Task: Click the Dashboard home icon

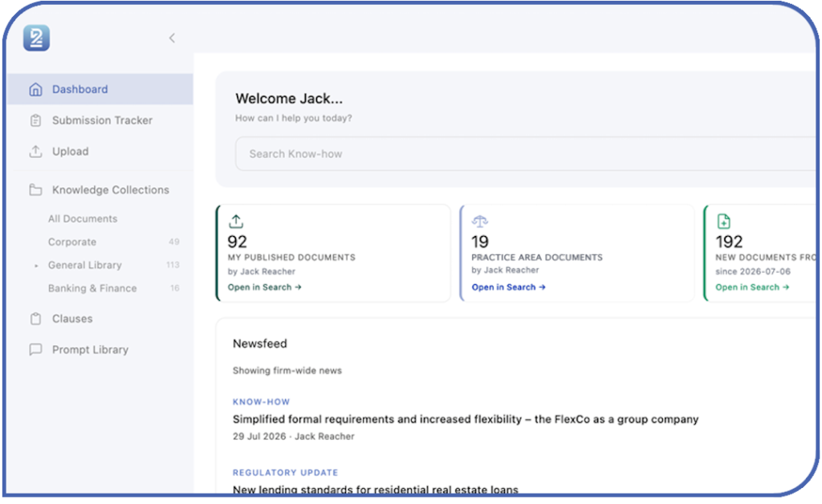Action: (x=35, y=90)
